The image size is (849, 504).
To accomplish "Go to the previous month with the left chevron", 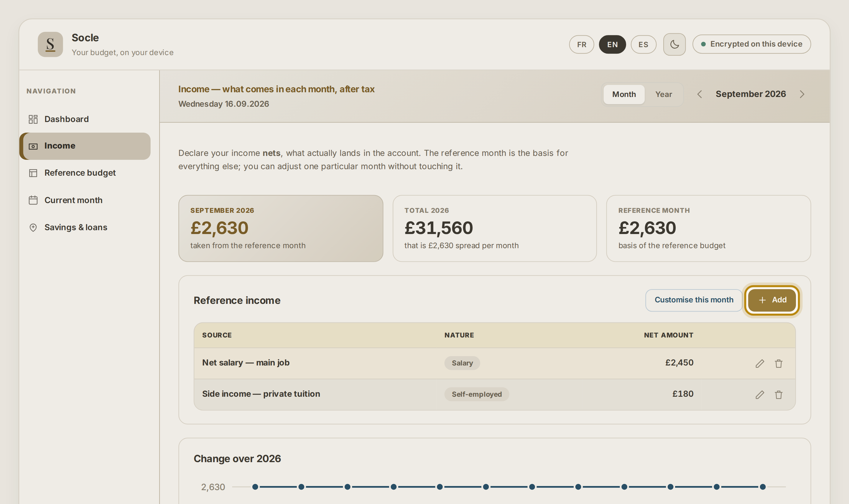I will point(699,94).
